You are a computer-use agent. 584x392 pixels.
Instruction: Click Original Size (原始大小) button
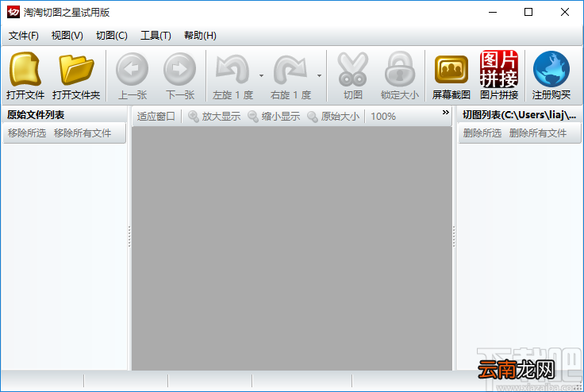[x=333, y=117]
